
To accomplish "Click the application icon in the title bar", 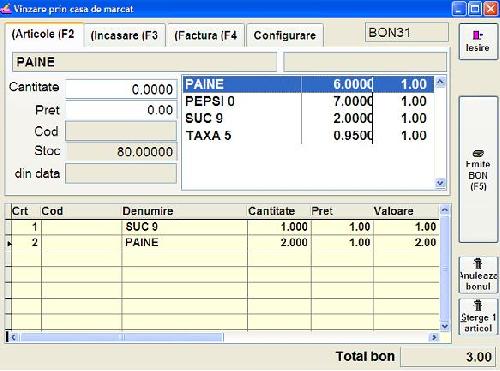I will tap(6, 8).
